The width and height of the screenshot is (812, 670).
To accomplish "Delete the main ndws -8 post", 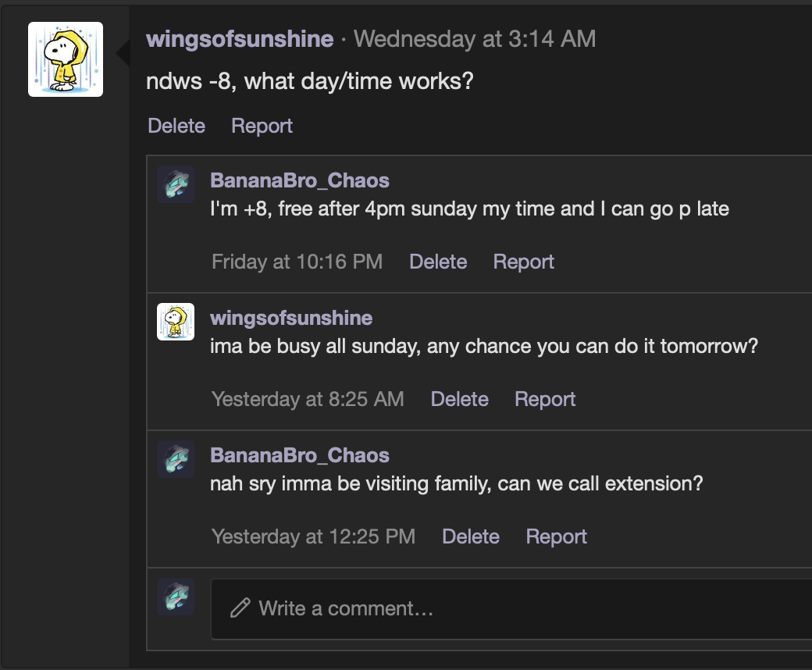I will (x=176, y=126).
